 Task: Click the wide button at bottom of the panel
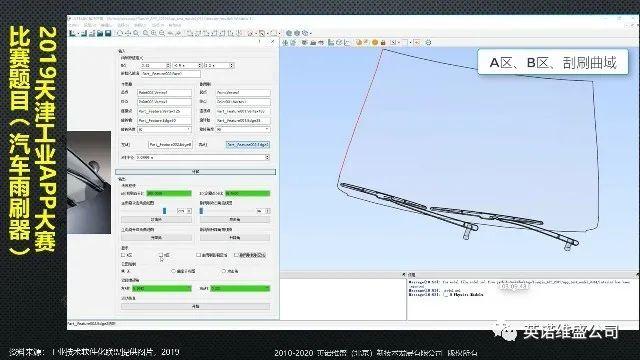coord(196,306)
